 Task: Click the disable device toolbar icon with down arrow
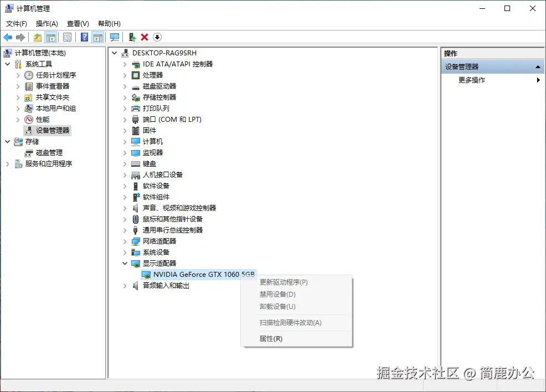pyautogui.click(x=157, y=37)
